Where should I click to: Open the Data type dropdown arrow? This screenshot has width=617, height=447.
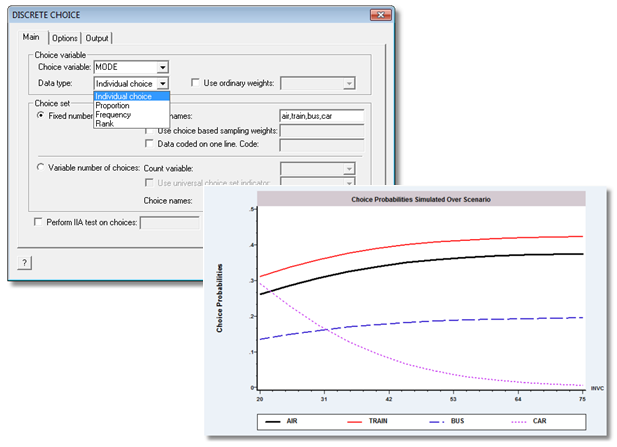(x=163, y=84)
